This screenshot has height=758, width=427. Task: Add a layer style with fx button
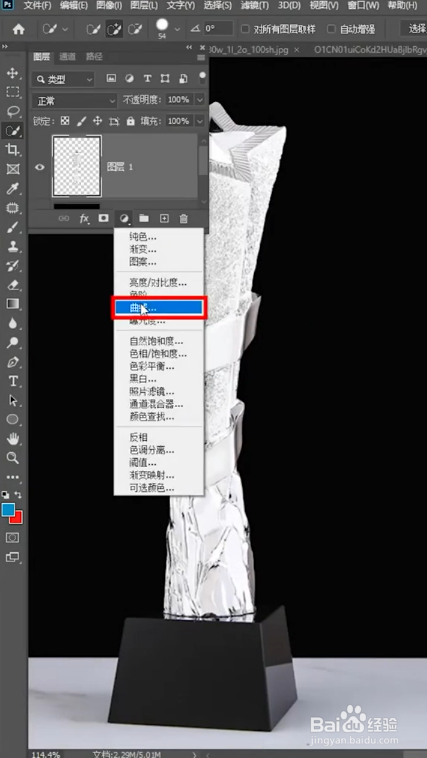tap(84, 219)
